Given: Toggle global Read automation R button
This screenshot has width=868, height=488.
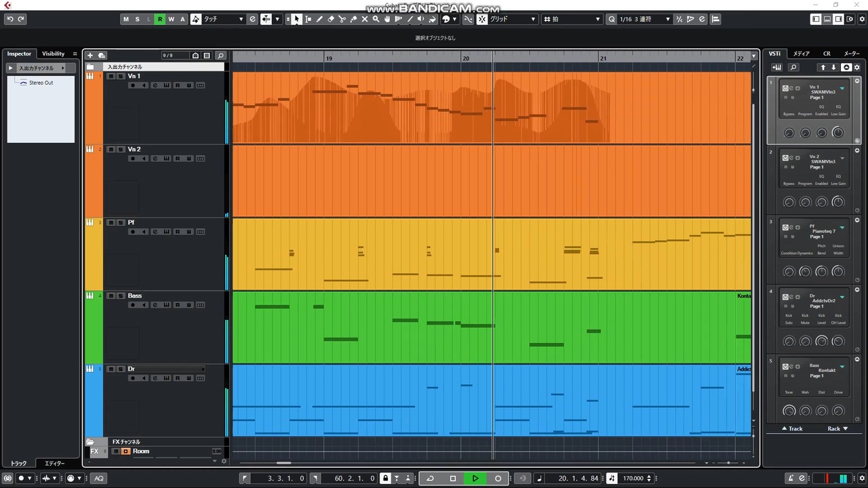Looking at the screenshot, I should 160,19.
